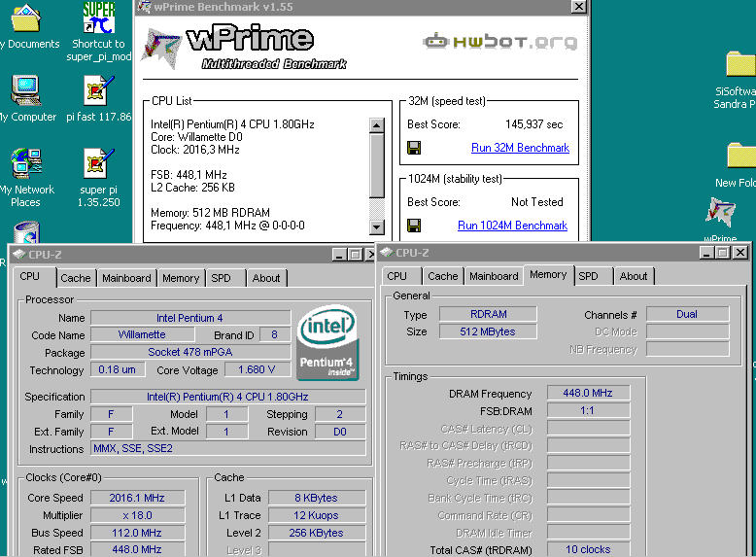Launch the wPrime desktop shortcut icon
This screenshot has width=756, height=557.
click(x=721, y=212)
